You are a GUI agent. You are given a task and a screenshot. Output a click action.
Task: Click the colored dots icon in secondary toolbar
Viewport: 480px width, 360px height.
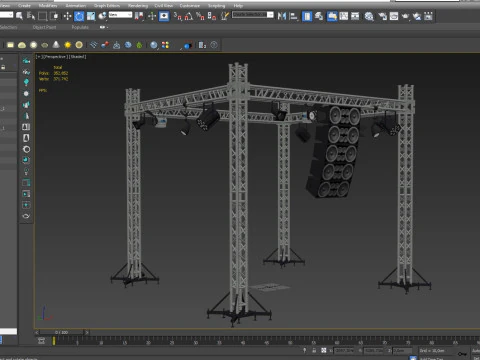[165, 45]
